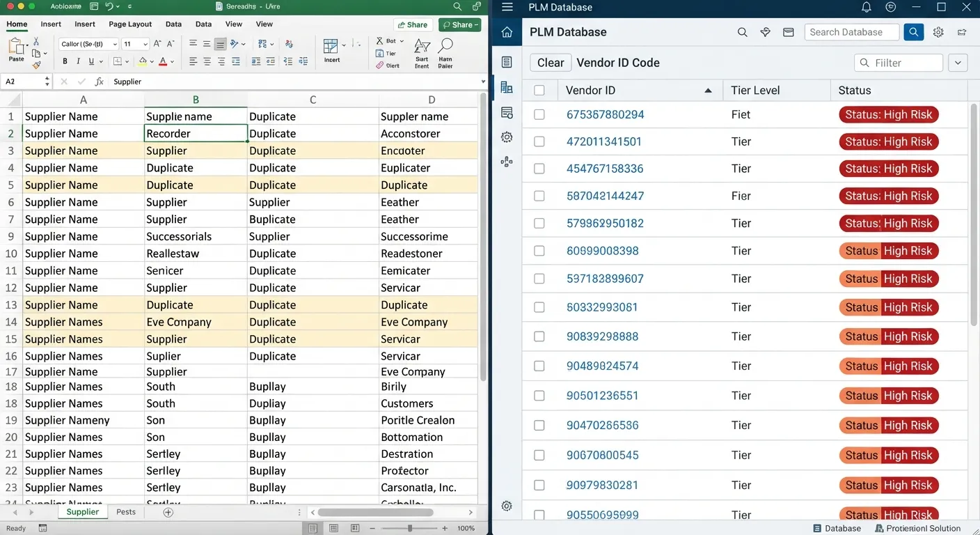
Task: Check the box for vendor 454767158336
Action: 539,169
